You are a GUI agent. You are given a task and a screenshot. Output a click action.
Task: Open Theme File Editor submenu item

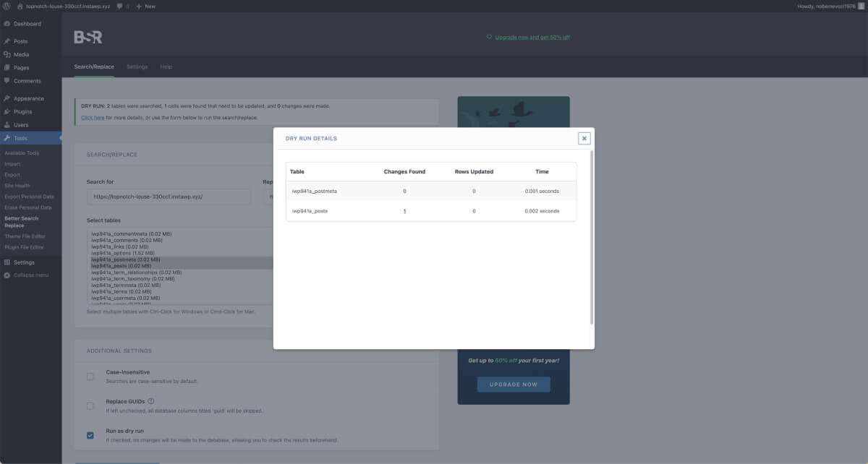(x=25, y=236)
